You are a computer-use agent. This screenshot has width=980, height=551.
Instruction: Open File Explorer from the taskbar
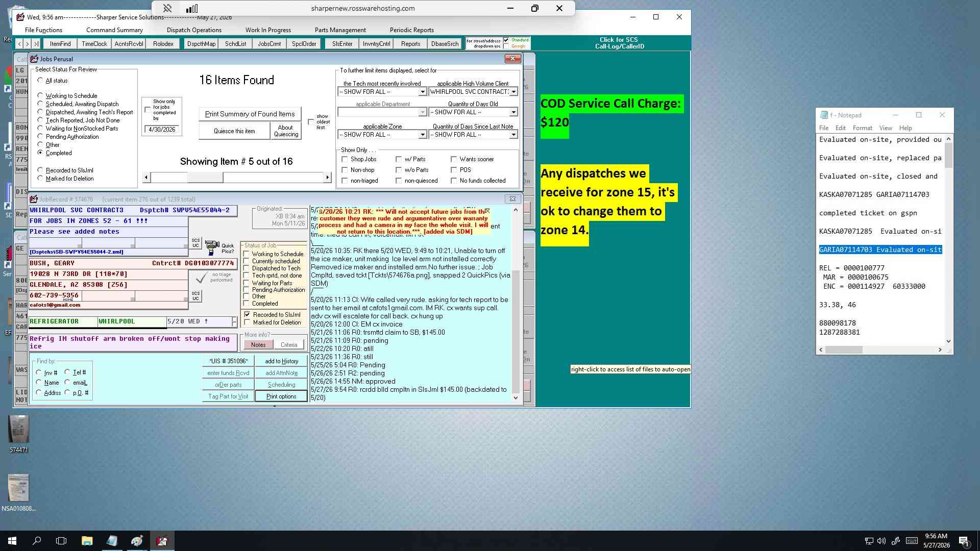tap(87, 541)
